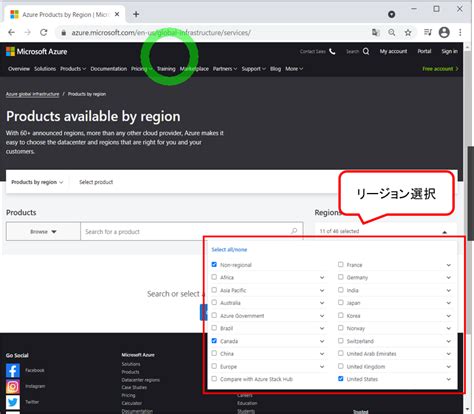
Task: Click the Sign in link
Action: pos(449,51)
